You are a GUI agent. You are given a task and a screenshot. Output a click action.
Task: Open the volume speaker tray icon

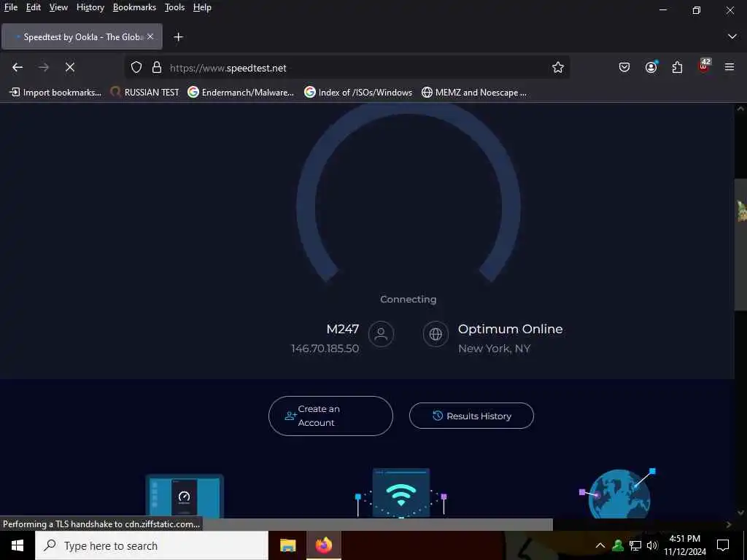[652, 545]
